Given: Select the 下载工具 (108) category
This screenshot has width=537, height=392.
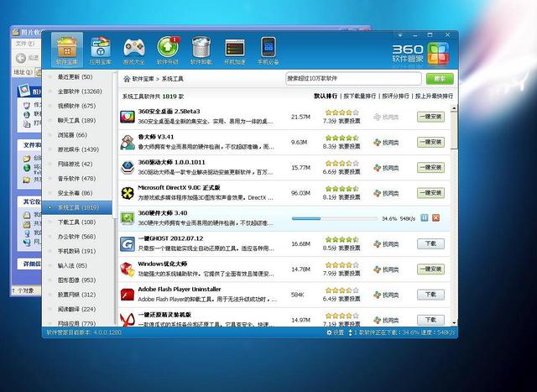Looking at the screenshot, I should click(x=77, y=222).
